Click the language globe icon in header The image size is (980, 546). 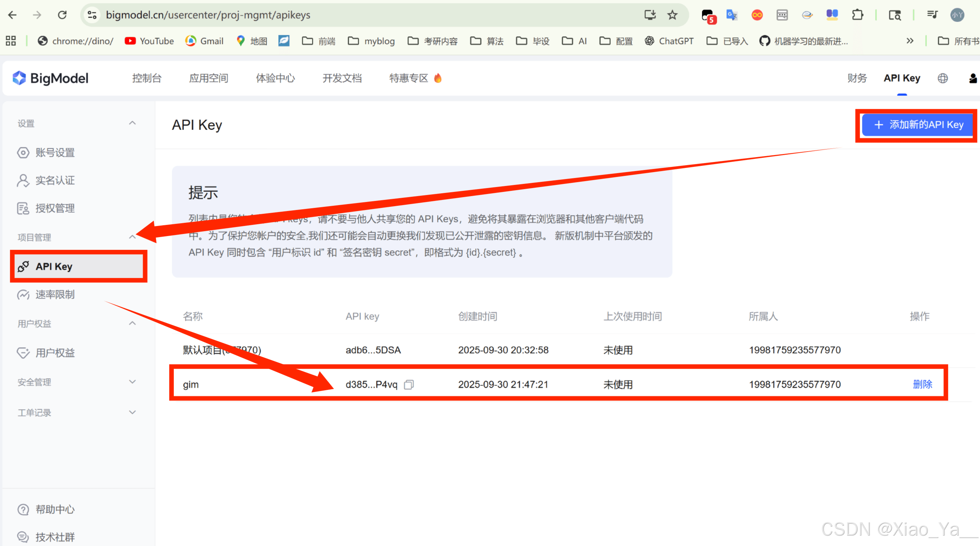click(942, 78)
